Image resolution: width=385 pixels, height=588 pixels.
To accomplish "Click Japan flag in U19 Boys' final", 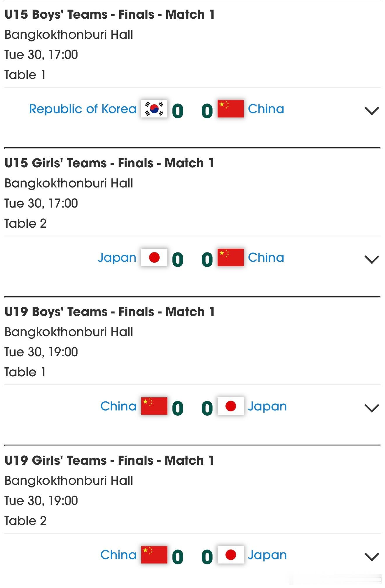I will 230,406.
